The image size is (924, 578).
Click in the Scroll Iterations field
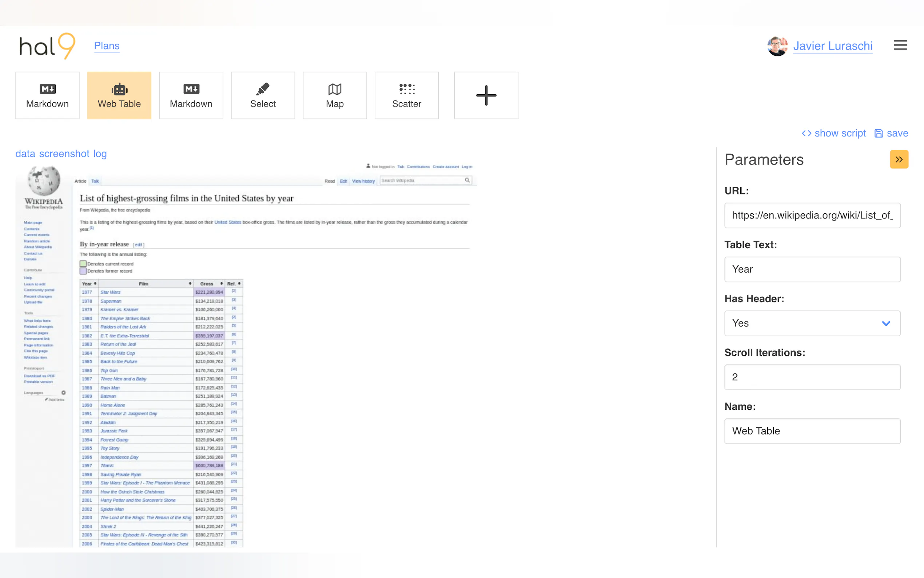pos(812,377)
